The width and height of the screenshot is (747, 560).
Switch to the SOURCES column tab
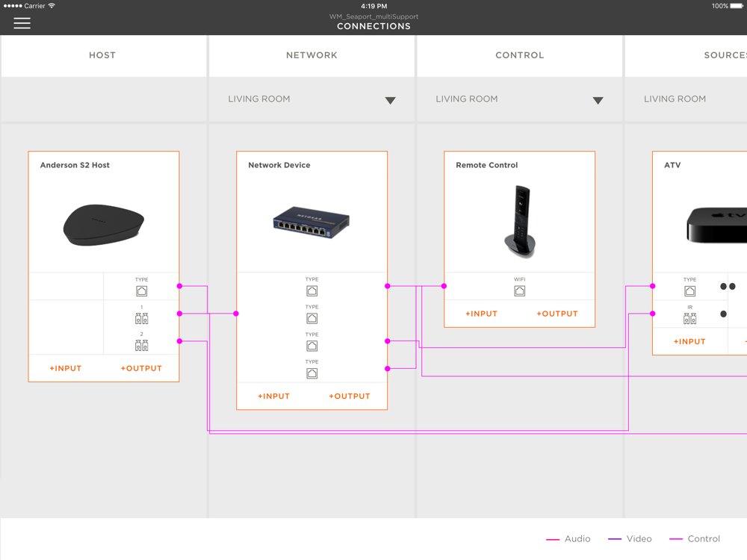[x=686, y=55]
